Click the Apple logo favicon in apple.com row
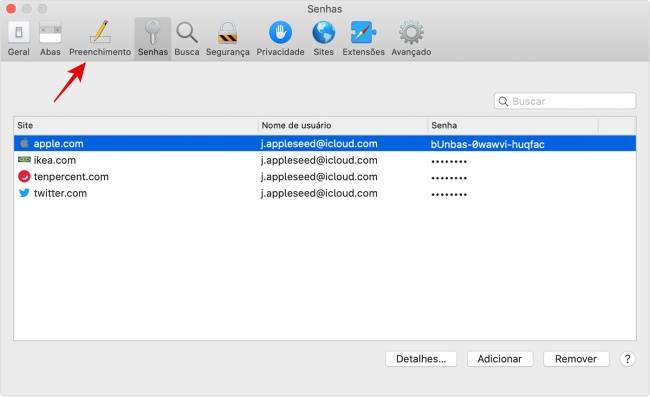Viewport: 650px width, 397px height. pyautogui.click(x=24, y=143)
